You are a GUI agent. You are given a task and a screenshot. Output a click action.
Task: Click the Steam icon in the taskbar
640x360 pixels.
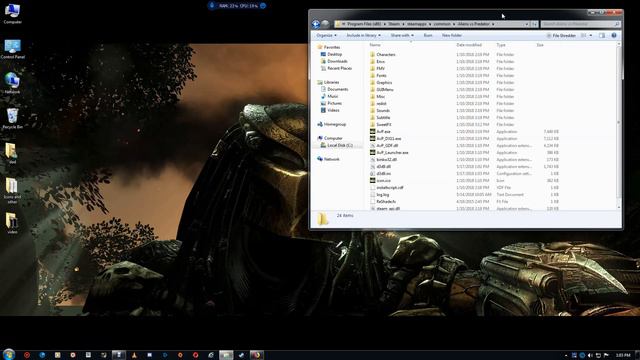pos(241,355)
